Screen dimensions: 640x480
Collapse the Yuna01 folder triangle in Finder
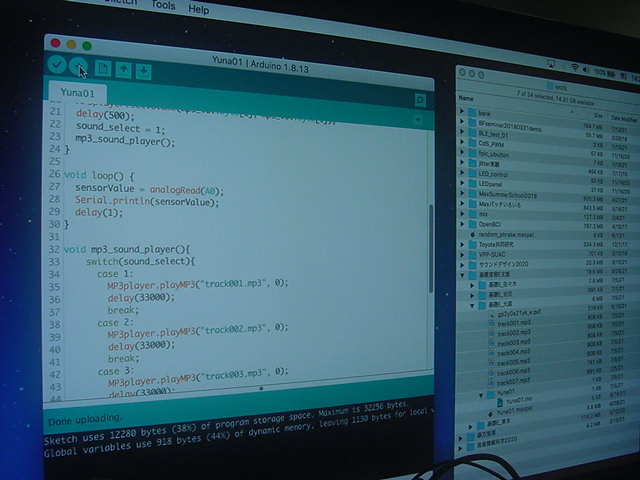pos(481,395)
